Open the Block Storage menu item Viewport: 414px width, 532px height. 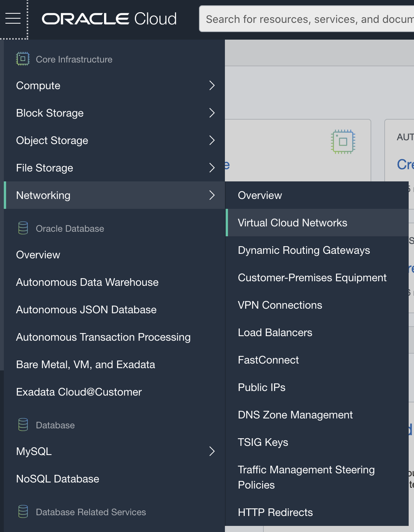(x=114, y=113)
